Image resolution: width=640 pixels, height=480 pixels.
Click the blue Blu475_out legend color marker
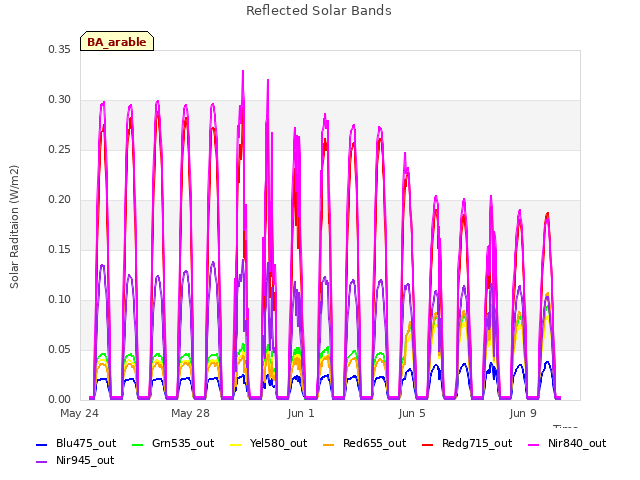[42, 444]
